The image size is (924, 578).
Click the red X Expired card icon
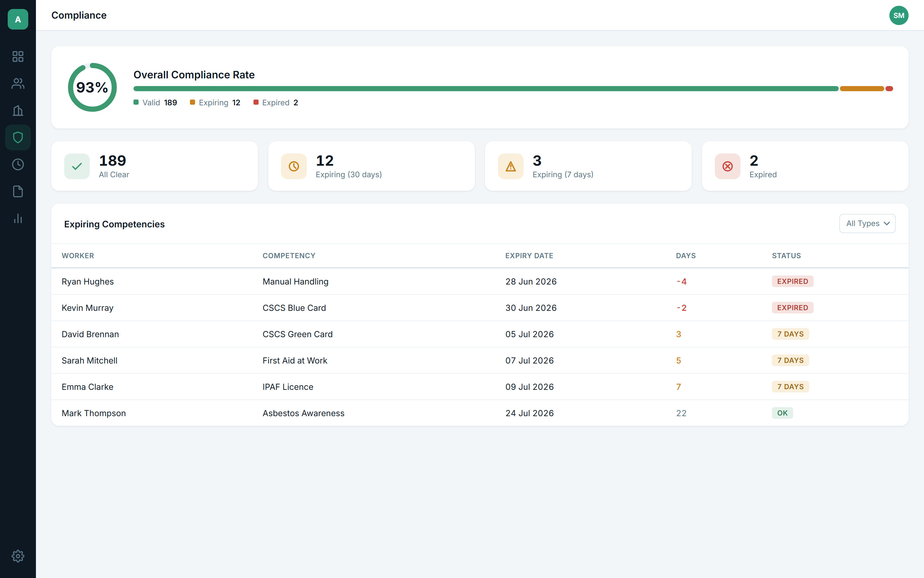[x=727, y=166]
